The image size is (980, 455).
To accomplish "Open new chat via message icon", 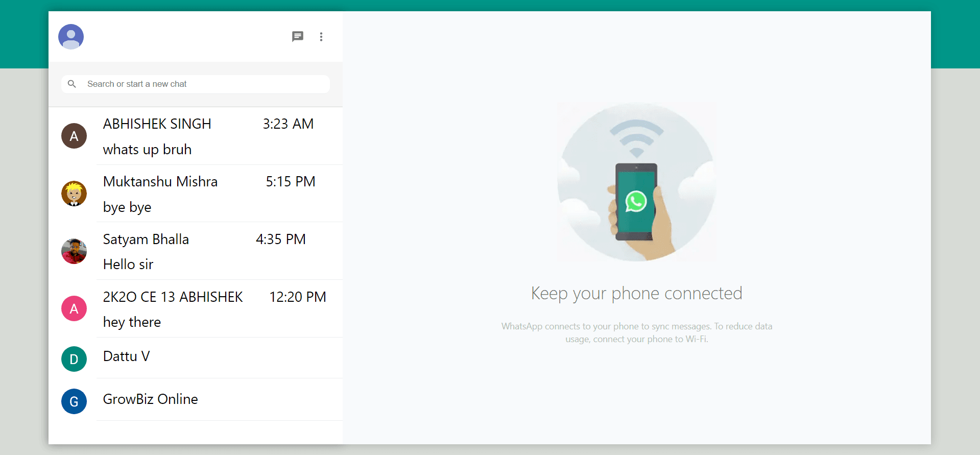I will [298, 37].
